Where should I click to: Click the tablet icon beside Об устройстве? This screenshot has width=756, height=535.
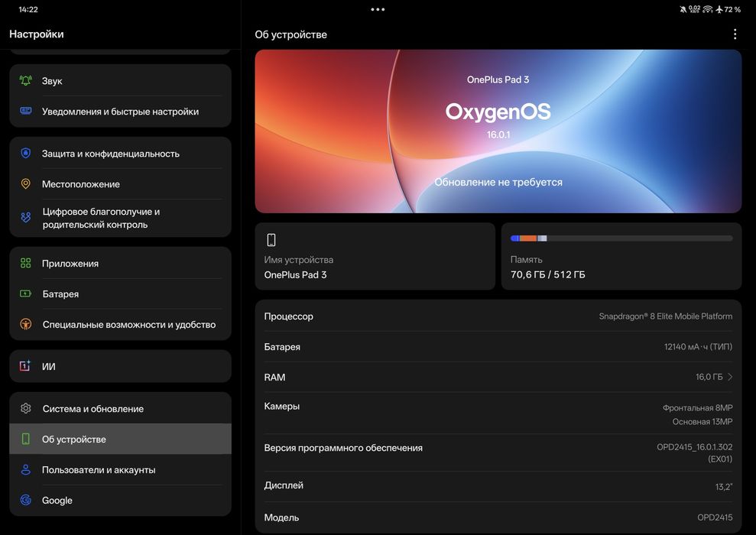(25, 439)
